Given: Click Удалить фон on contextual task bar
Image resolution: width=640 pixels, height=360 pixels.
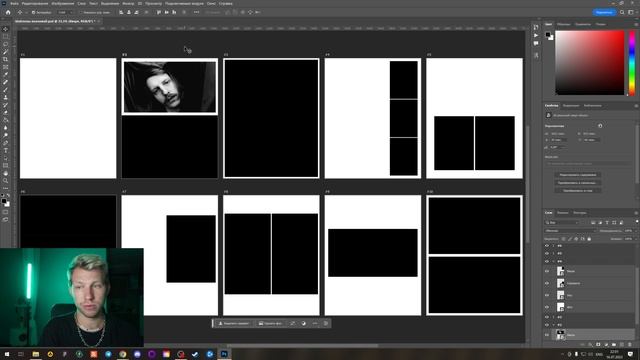Looking at the screenshot, I should point(270,323).
